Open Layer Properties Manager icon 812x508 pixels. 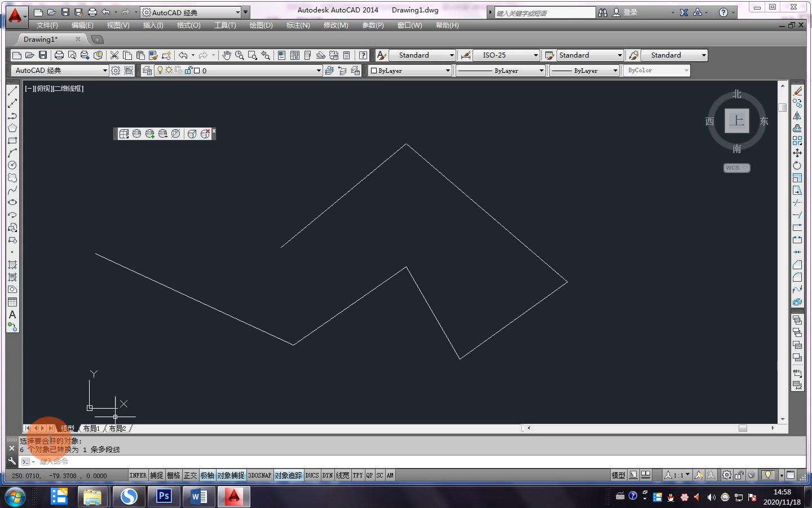[147, 71]
